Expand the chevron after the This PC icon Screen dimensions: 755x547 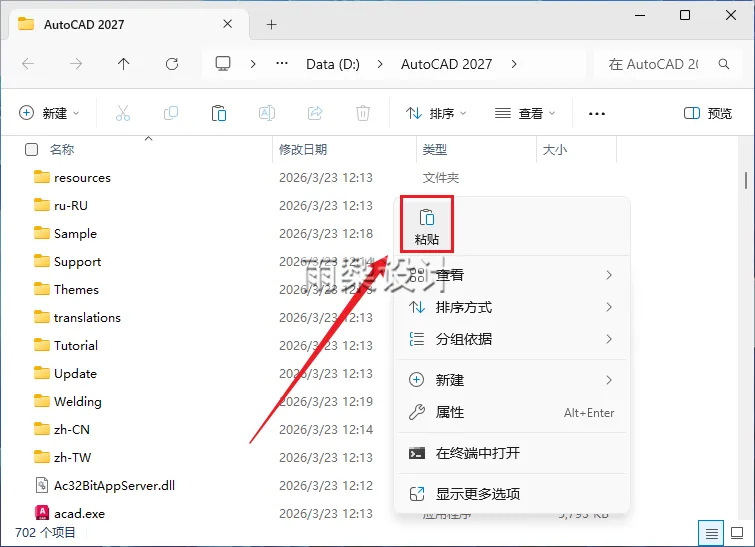click(x=253, y=64)
